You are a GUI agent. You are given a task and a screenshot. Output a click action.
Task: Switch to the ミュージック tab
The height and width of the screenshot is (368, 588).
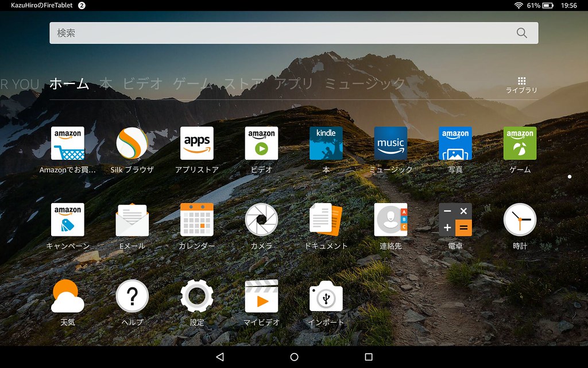point(365,83)
